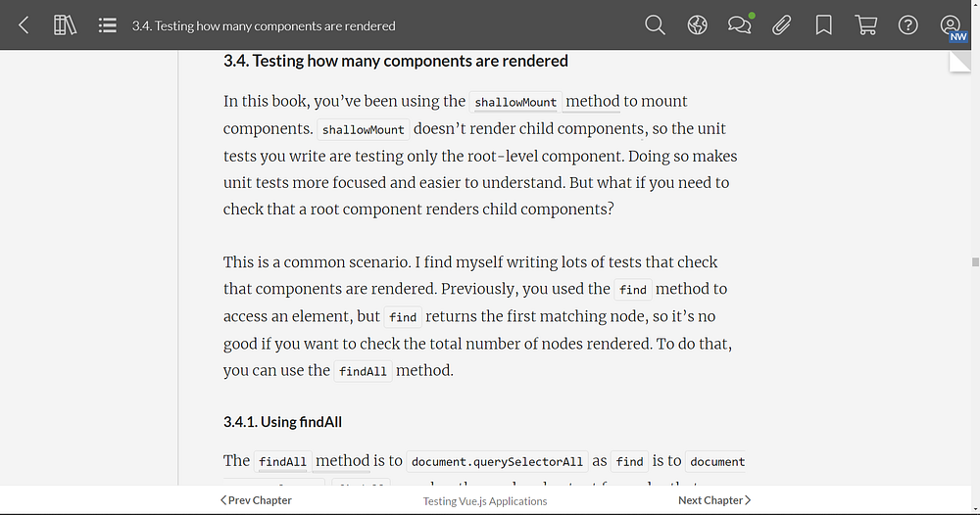Click the vertical scrollbar thumb on the right
980x515 pixels.
point(975,261)
